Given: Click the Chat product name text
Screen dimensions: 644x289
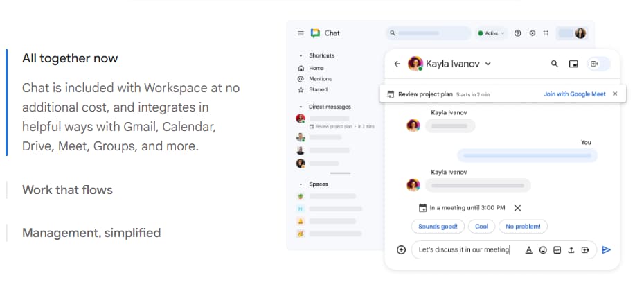Looking at the screenshot, I should point(332,33).
